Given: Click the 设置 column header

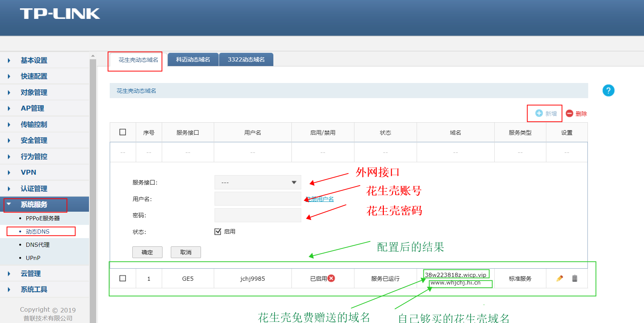Looking at the screenshot, I should [x=567, y=132].
